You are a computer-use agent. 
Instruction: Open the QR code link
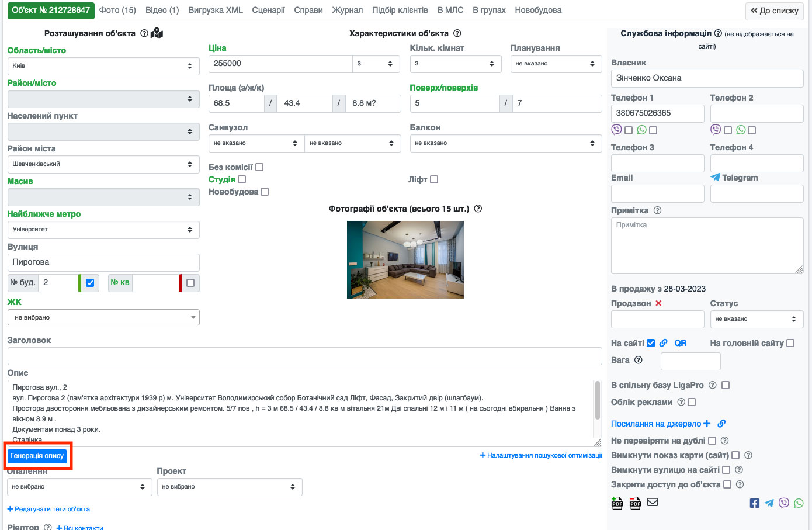680,343
